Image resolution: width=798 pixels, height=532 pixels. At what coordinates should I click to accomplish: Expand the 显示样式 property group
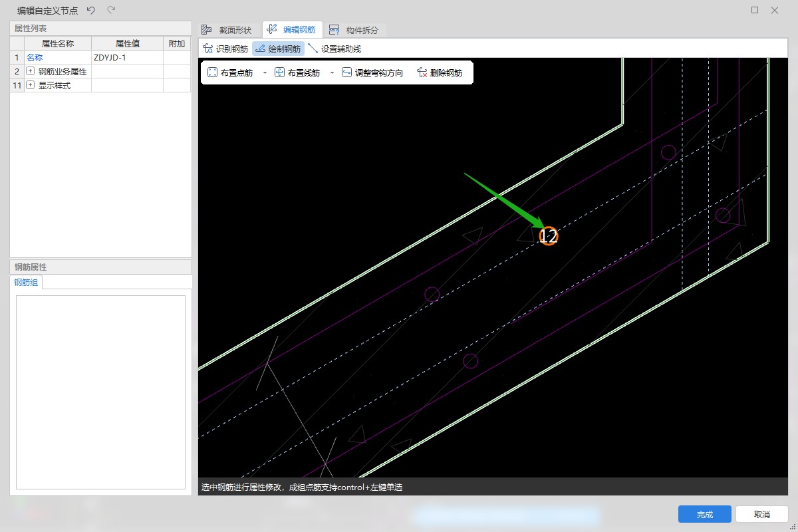click(30, 85)
